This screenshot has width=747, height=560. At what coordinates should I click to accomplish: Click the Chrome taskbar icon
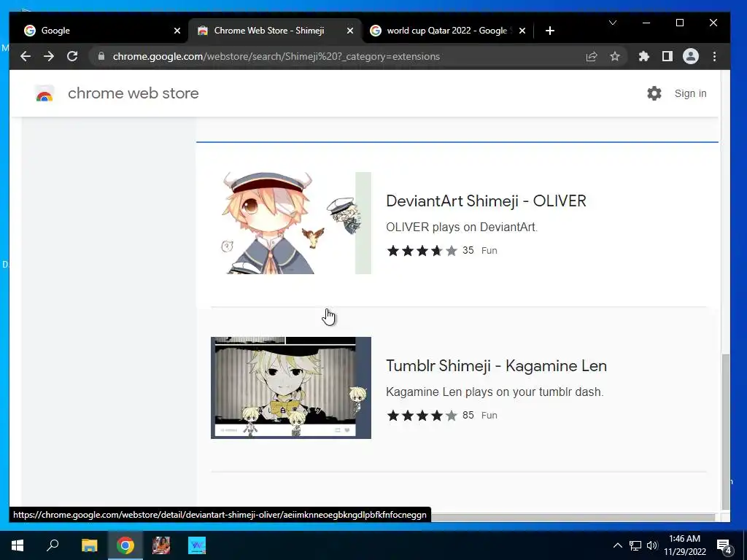pyautogui.click(x=125, y=545)
